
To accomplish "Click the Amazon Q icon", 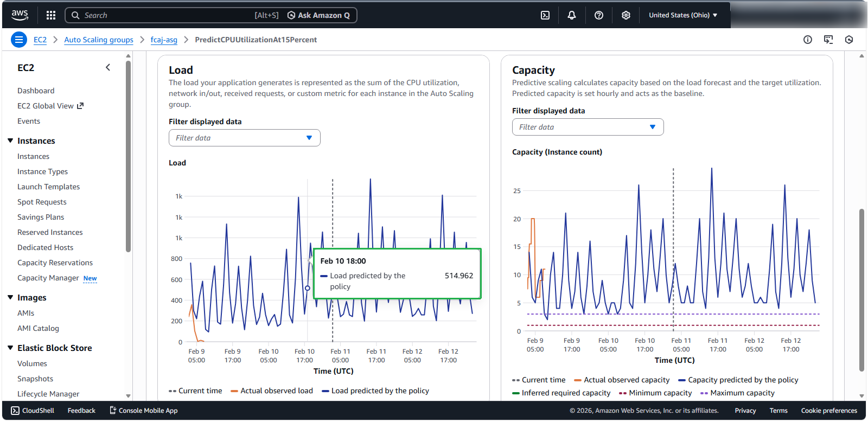I will point(291,15).
